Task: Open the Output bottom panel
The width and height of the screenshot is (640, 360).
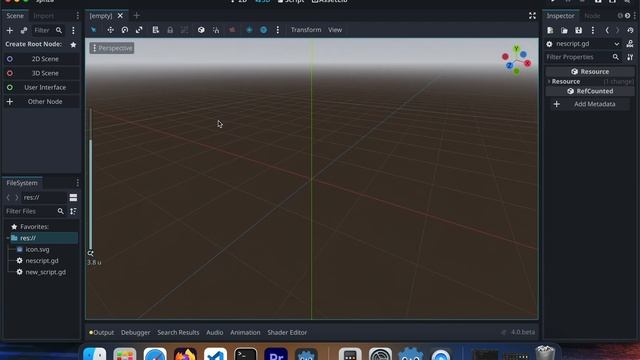Action: [x=102, y=332]
